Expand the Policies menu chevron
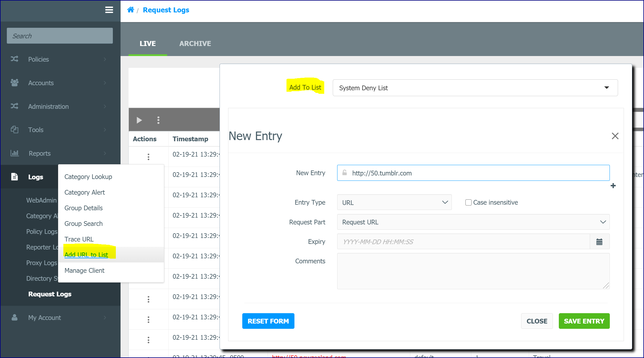644x358 pixels. coord(105,59)
